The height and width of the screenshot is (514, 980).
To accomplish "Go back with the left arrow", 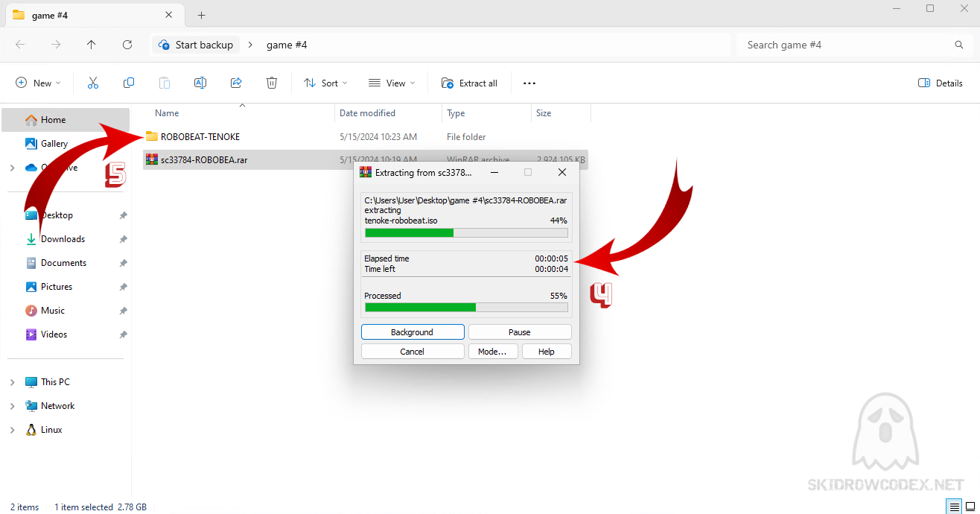I will tap(20, 45).
